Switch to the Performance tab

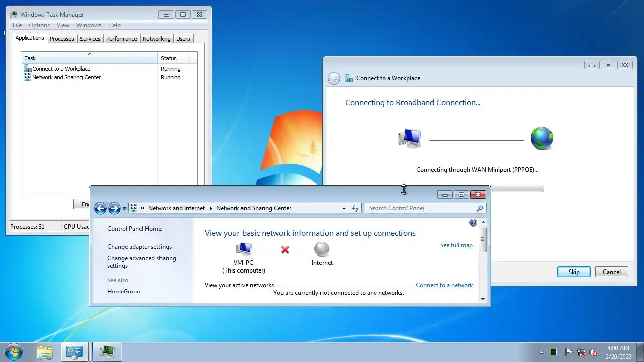(x=121, y=39)
